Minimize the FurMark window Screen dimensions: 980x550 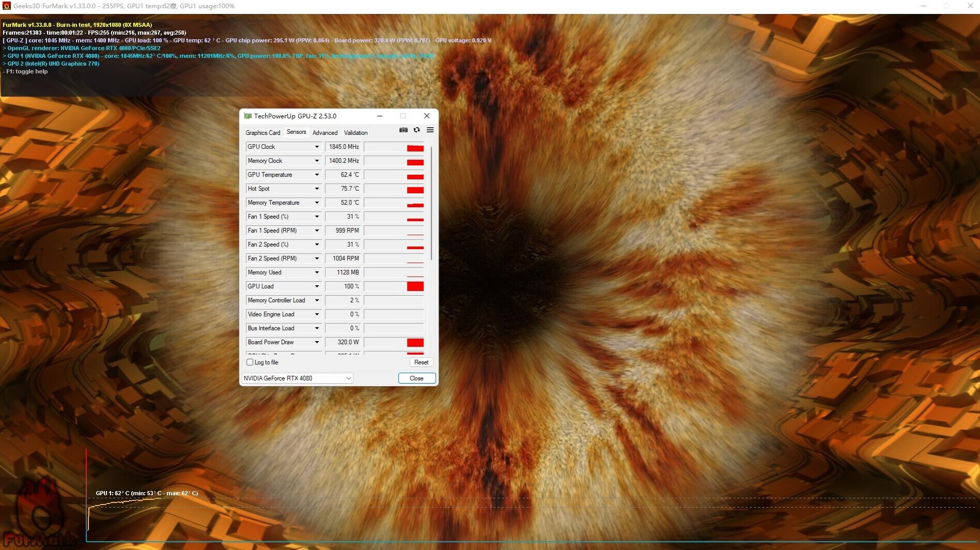[923, 6]
